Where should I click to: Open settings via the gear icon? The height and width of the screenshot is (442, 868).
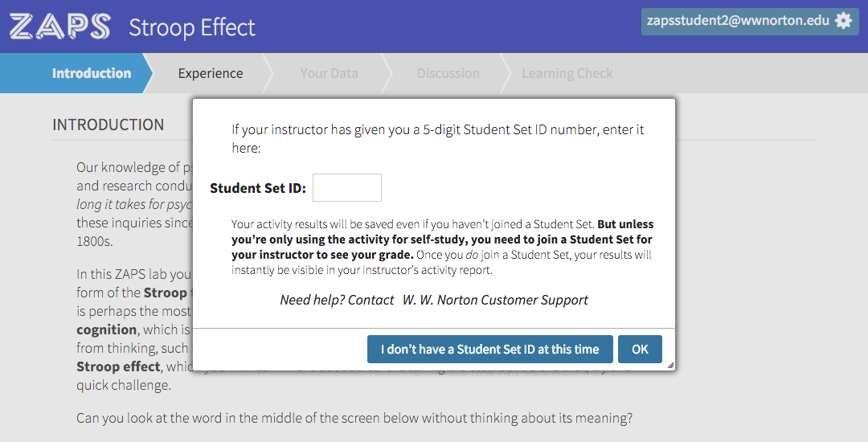[x=843, y=21]
